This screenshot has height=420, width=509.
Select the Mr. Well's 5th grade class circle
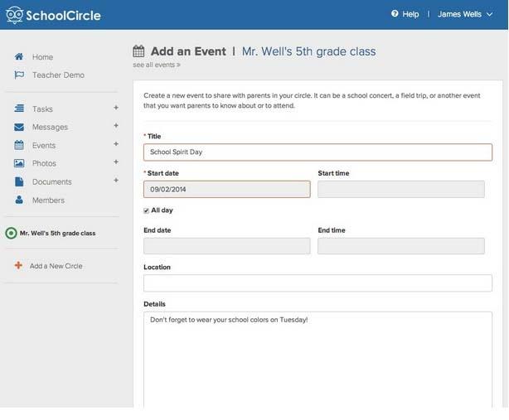pos(57,233)
